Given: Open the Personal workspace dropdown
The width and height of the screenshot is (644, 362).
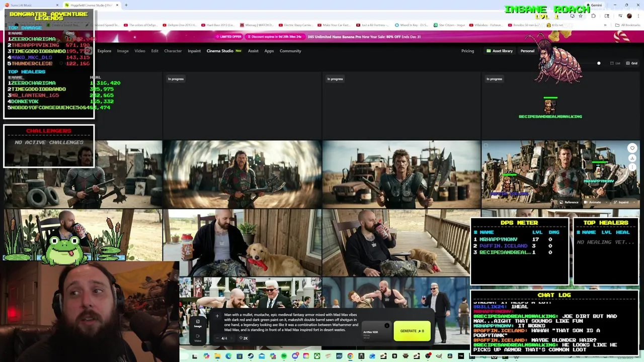Looking at the screenshot, I should (x=527, y=51).
